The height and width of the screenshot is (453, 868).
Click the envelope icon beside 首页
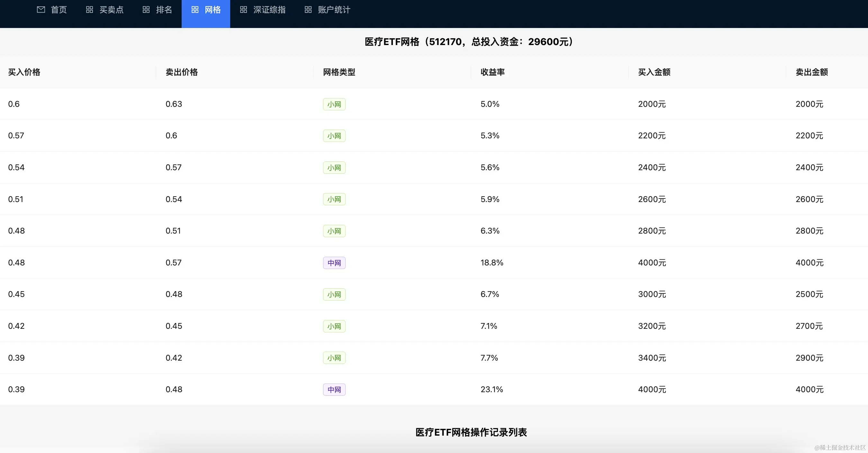pyautogui.click(x=41, y=10)
